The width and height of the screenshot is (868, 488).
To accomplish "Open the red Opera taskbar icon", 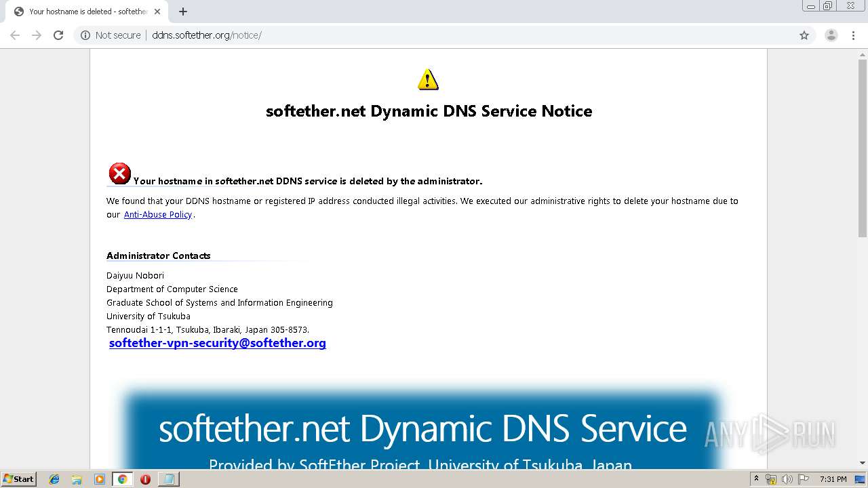I will pyautogui.click(x=145, y=479).
